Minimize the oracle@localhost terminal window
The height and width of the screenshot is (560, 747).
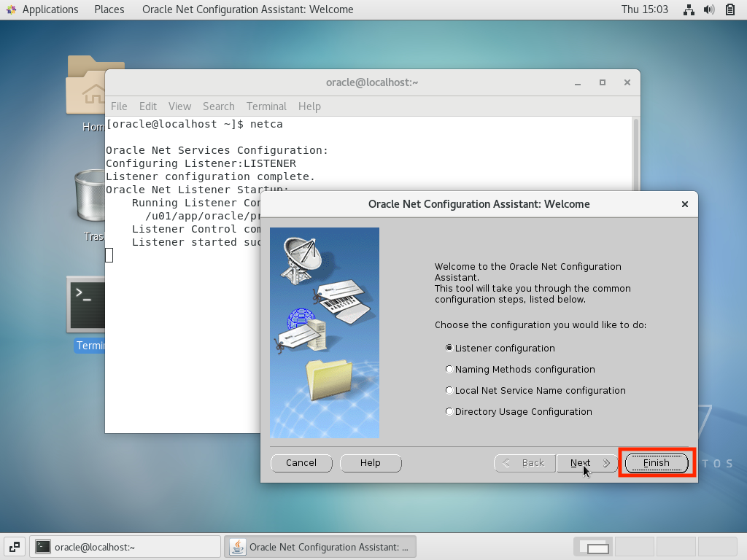tap(578, 82)
